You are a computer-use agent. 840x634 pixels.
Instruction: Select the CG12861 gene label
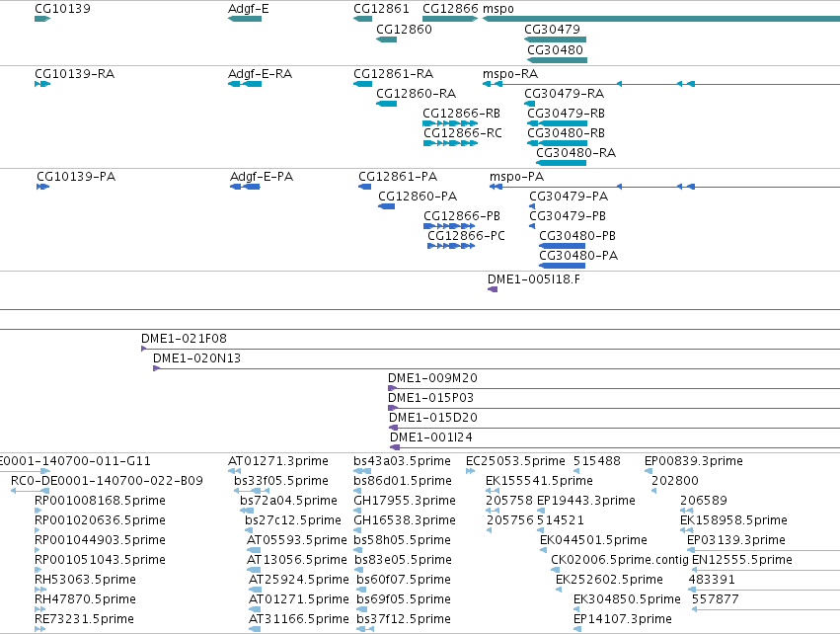point(381,9)
